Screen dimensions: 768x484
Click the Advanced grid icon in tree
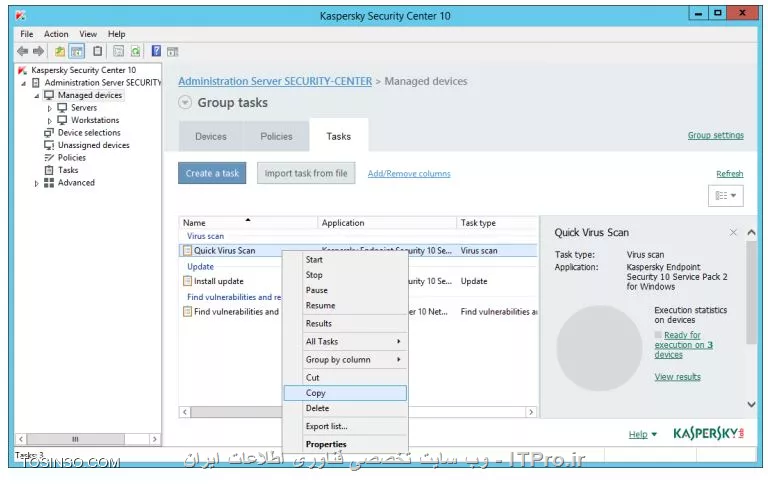[x=48, y=183]
